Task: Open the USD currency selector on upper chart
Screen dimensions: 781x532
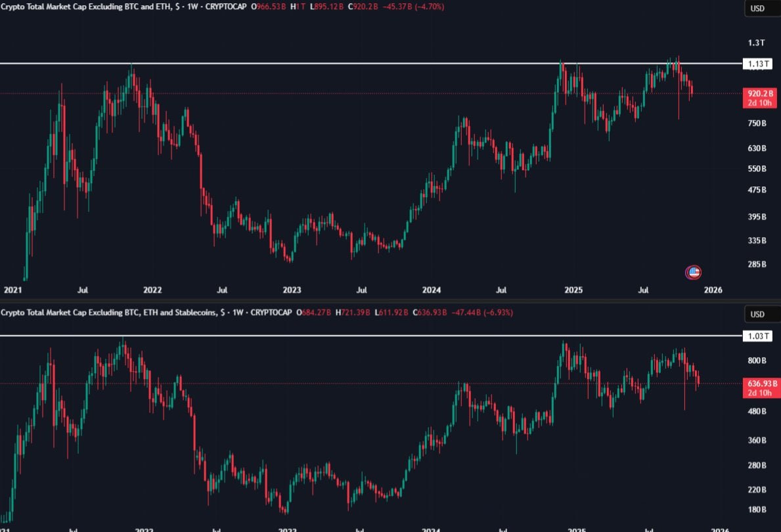Action: [757, 8]
